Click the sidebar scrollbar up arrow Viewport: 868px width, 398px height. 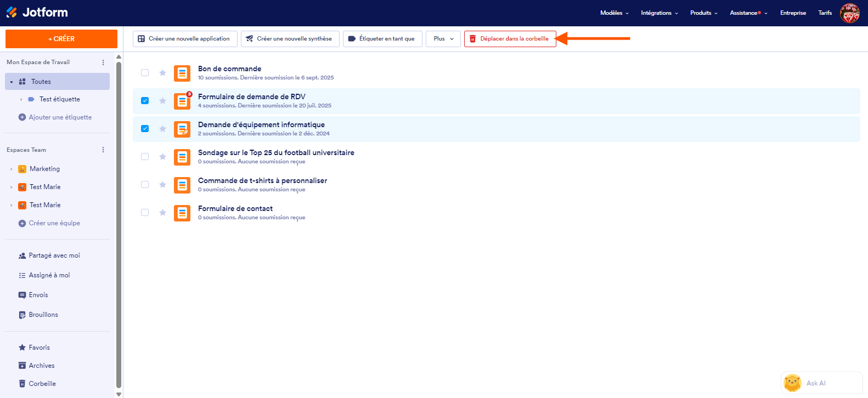pyautogui.click(x=119, y=57)
